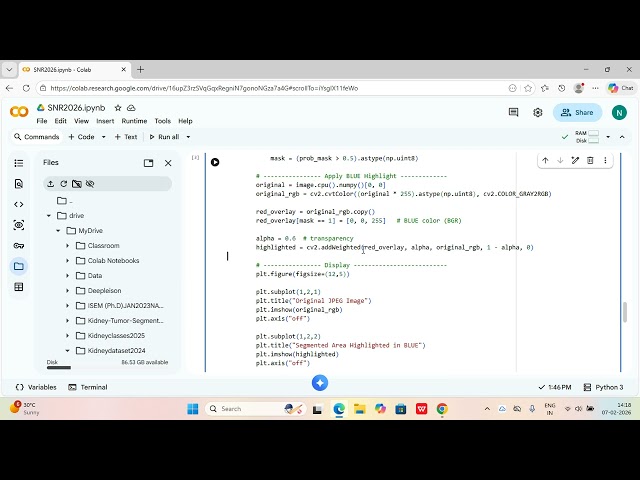The image size is (640, 480).
Task: Open the Insert menu
Action: [x=105, y=121]
